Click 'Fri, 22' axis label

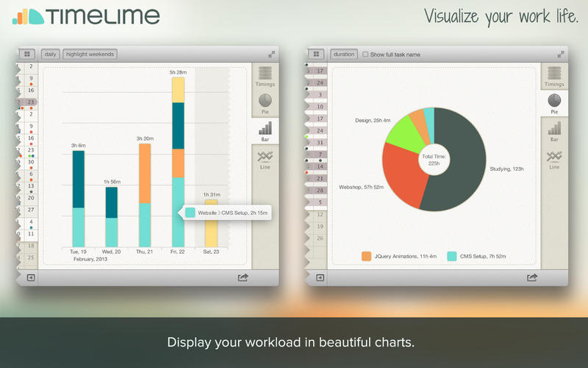[x=177, y=252]
